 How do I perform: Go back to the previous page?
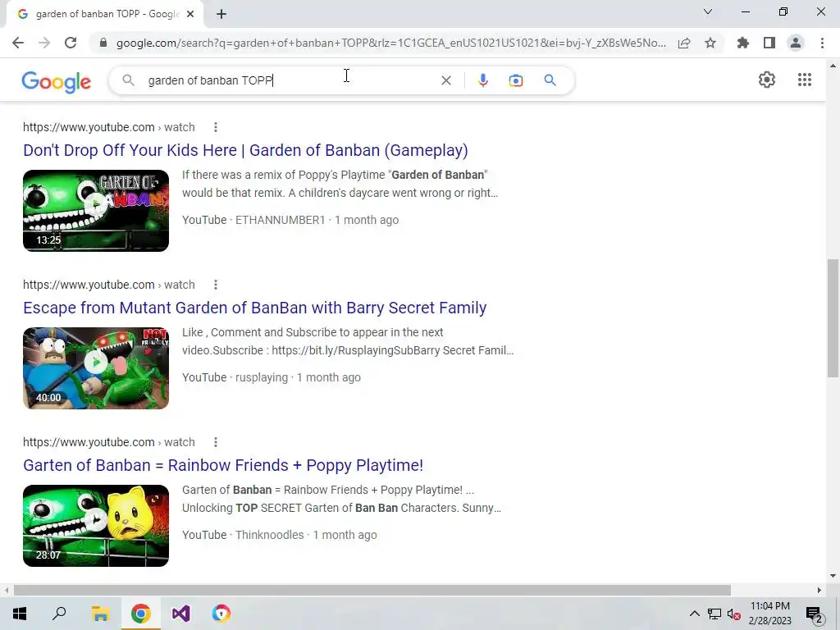18,43
